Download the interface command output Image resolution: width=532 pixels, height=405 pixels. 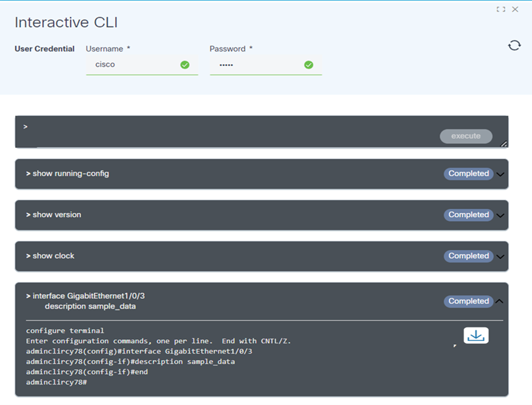[x=476, y=336]
